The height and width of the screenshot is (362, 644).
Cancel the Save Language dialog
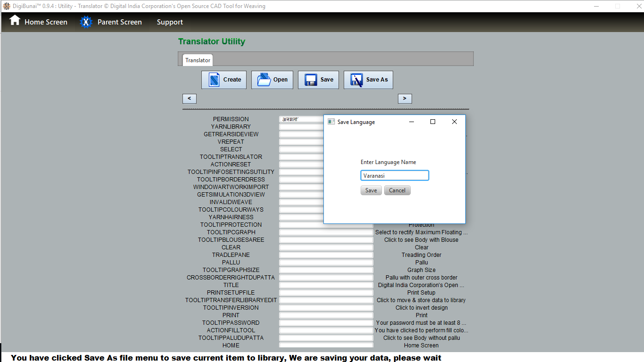[x=397, y=190]
